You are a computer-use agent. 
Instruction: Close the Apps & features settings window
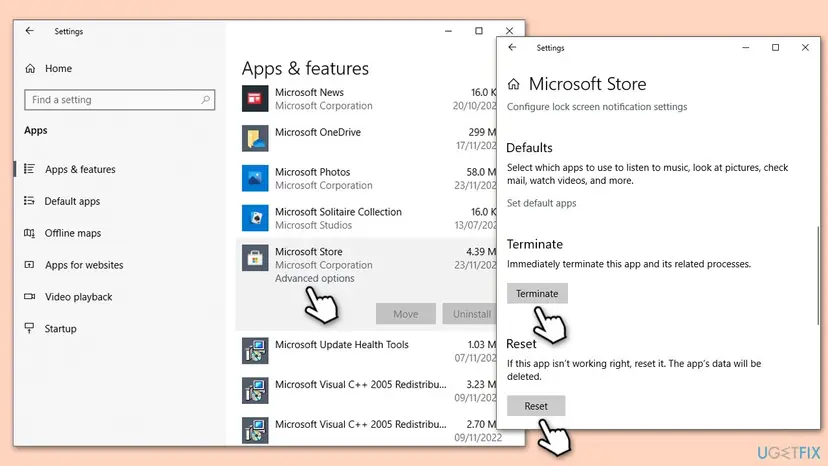[509, 31]
